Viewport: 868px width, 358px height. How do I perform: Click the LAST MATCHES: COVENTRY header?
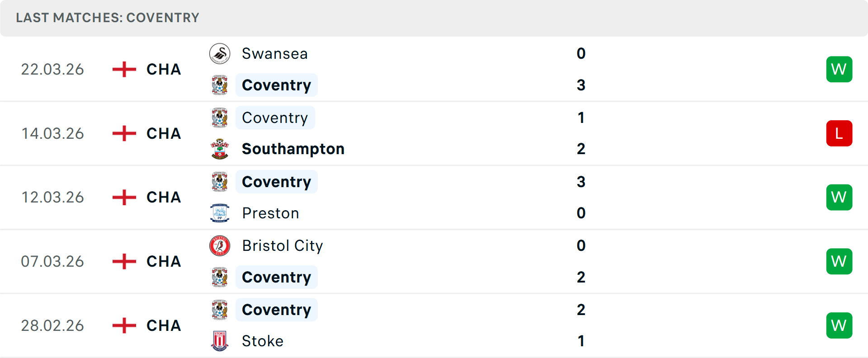107,18
